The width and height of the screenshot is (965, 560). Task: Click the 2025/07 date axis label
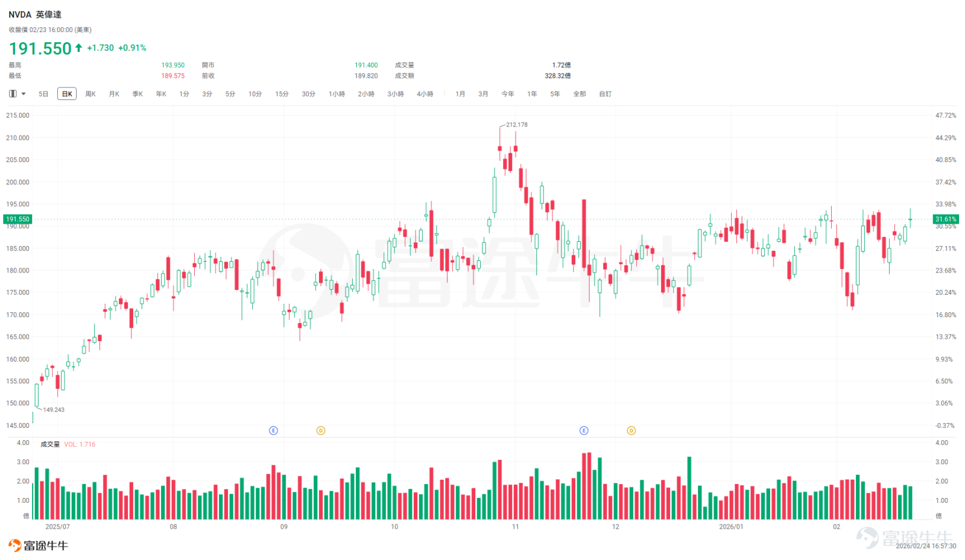coord(58,527)
